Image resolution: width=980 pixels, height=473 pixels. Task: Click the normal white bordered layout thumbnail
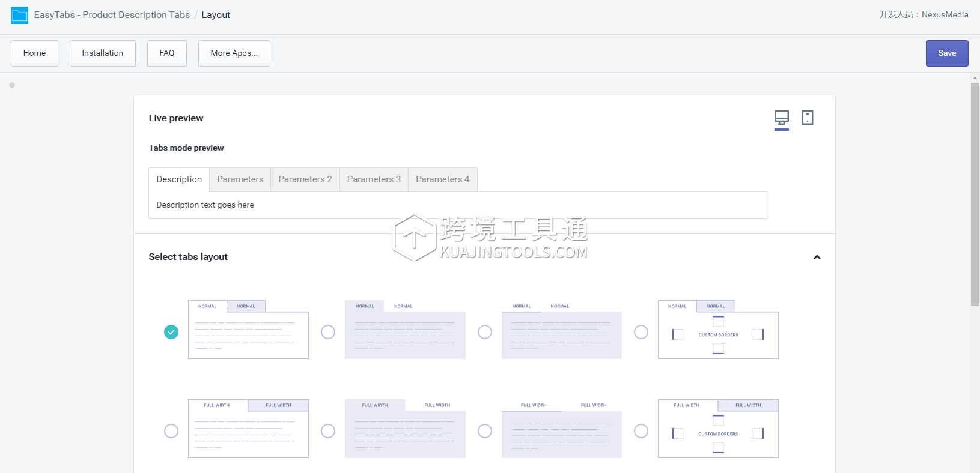[248, 330]
